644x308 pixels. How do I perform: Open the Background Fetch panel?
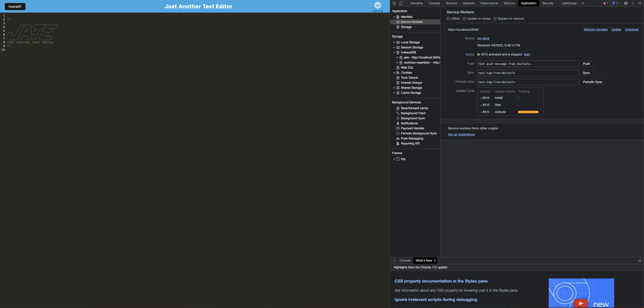point(414,113)
